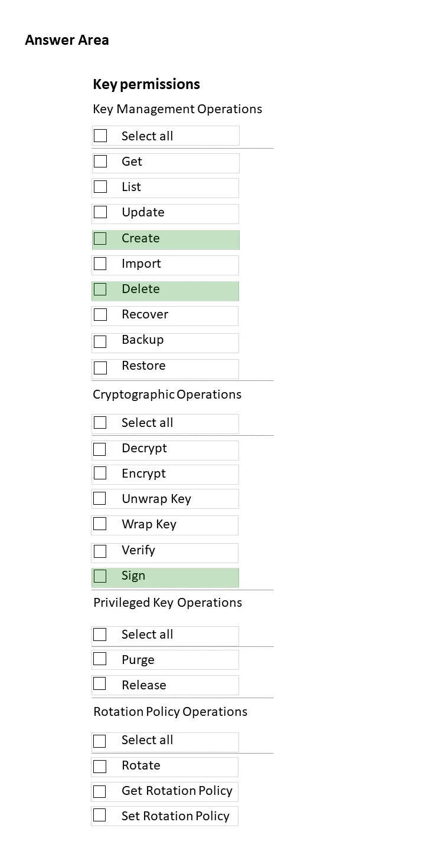This screenshot has width=425, height=868.
Task: Check the Create key permission checkbox
Action: (100, 238)
